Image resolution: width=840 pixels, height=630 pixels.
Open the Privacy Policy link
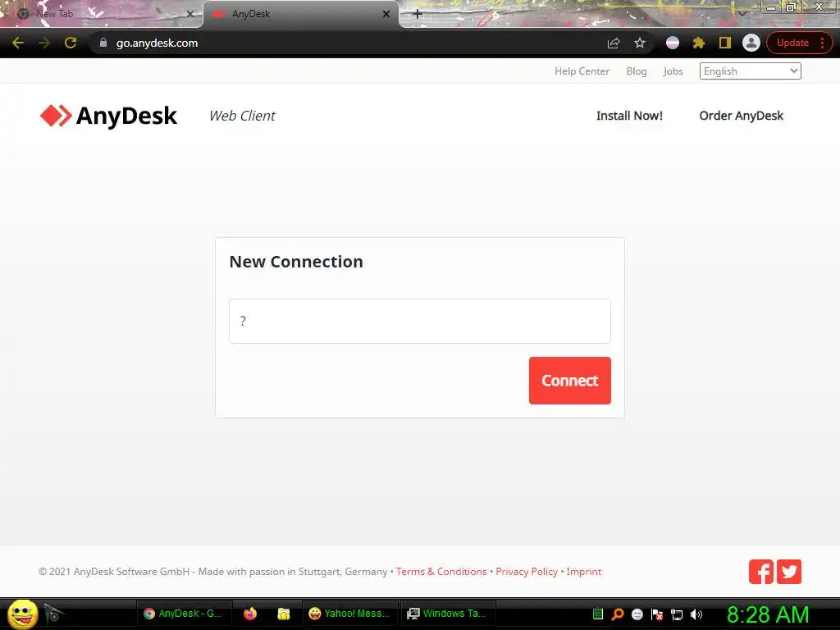tap(527, 572)
